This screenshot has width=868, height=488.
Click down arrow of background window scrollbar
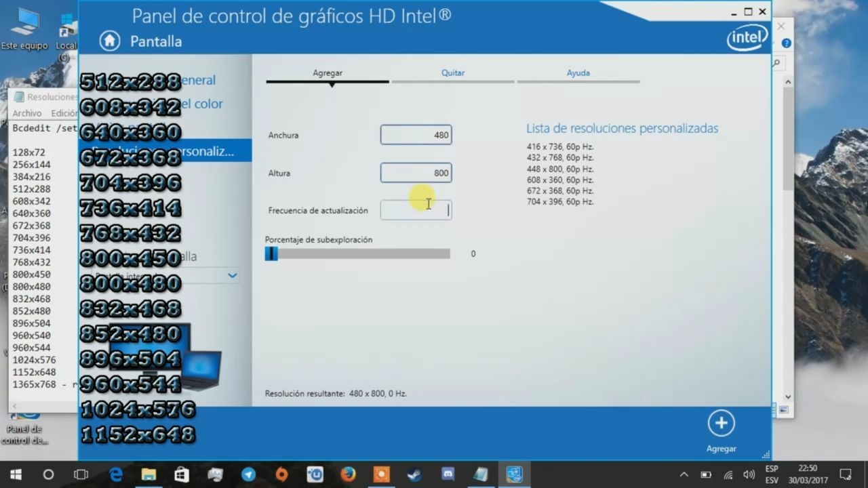(x=788, y=397)
